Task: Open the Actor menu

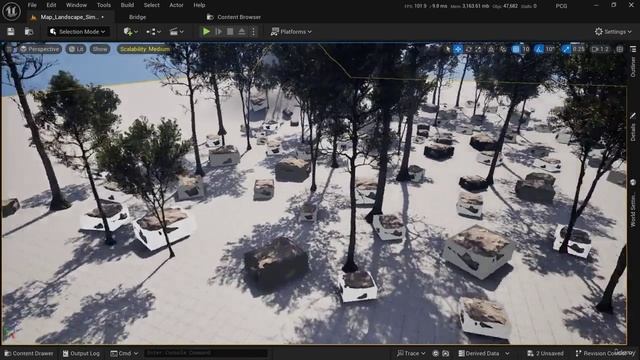Action: tap(176, 5)
